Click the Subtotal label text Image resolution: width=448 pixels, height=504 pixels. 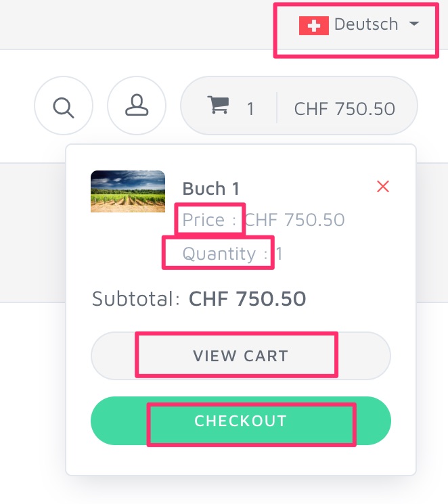[136, 298]
